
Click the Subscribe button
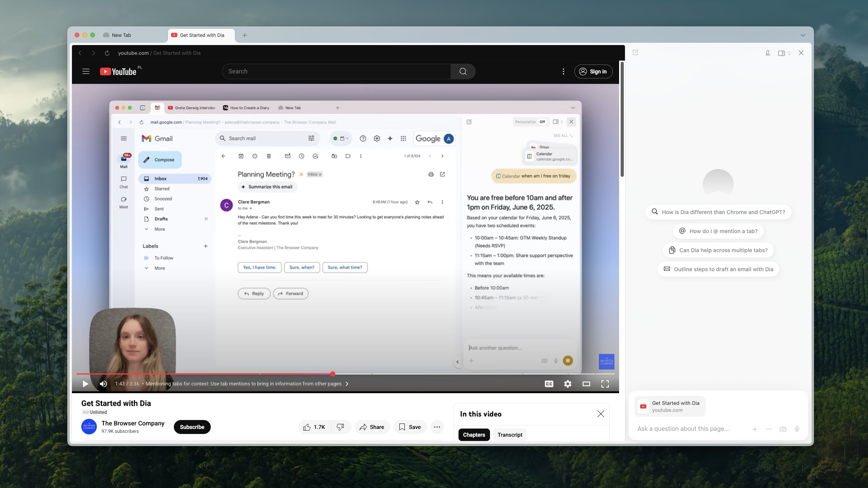tap(192, 427)
